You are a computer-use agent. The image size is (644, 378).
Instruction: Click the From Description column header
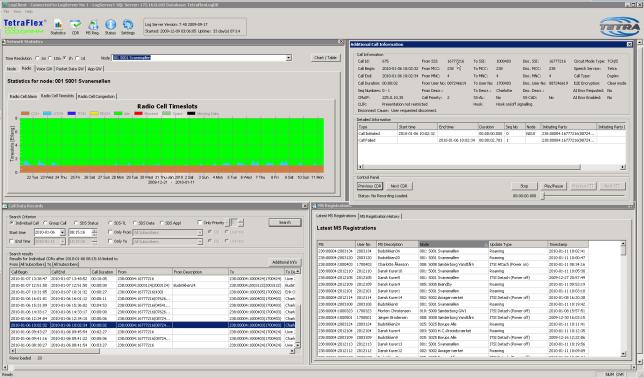(200, 272)
